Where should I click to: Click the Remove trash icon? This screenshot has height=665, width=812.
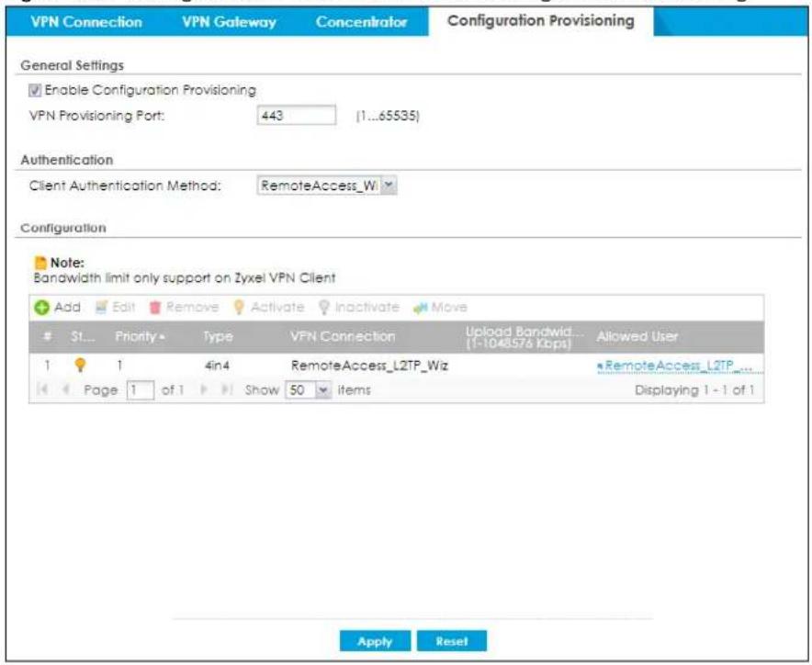(155, 308)
